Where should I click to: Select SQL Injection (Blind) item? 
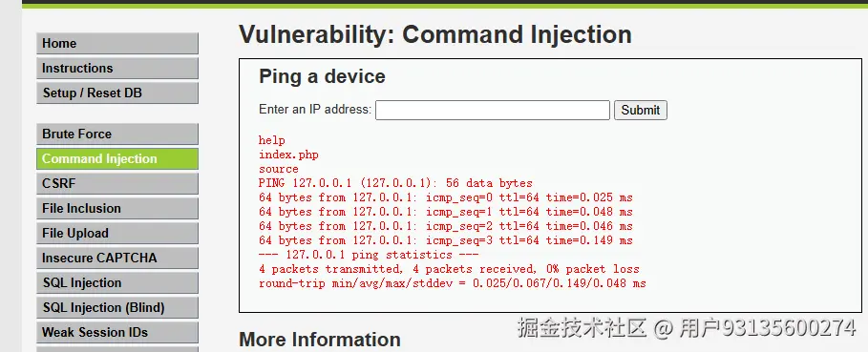[x=117, y=307]
